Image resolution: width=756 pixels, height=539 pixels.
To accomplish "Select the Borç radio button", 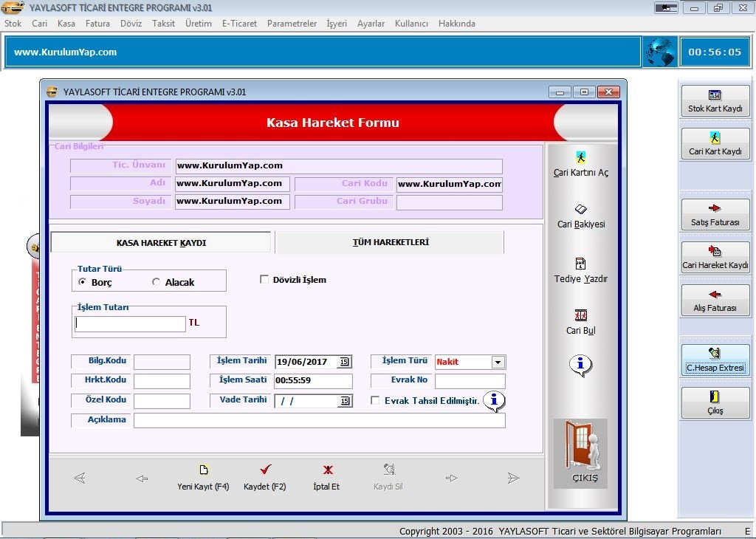I will click(x=82, y=281).
